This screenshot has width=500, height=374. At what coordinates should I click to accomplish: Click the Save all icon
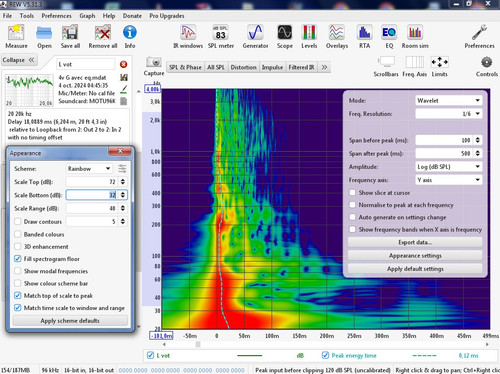(x=70, y=33)
